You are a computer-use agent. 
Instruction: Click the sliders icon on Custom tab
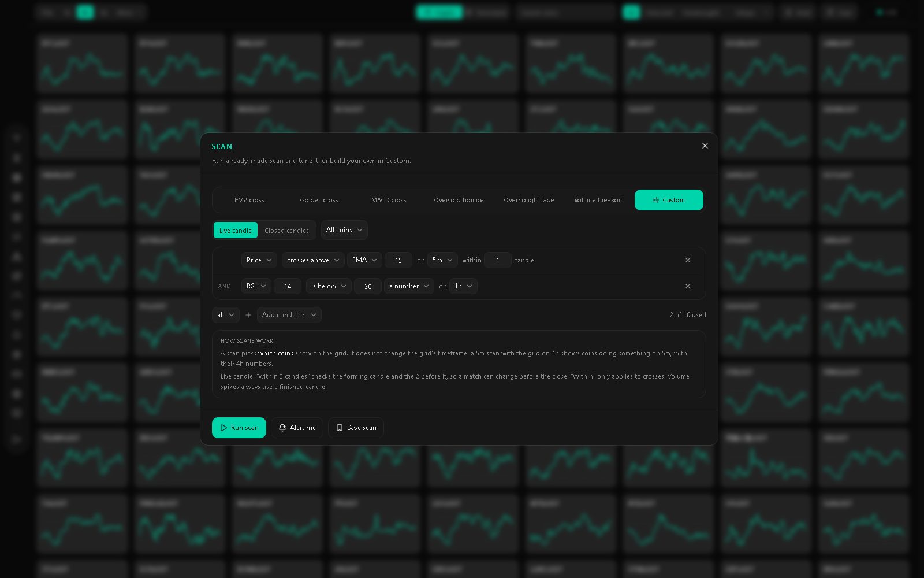[x=656, y=200]
